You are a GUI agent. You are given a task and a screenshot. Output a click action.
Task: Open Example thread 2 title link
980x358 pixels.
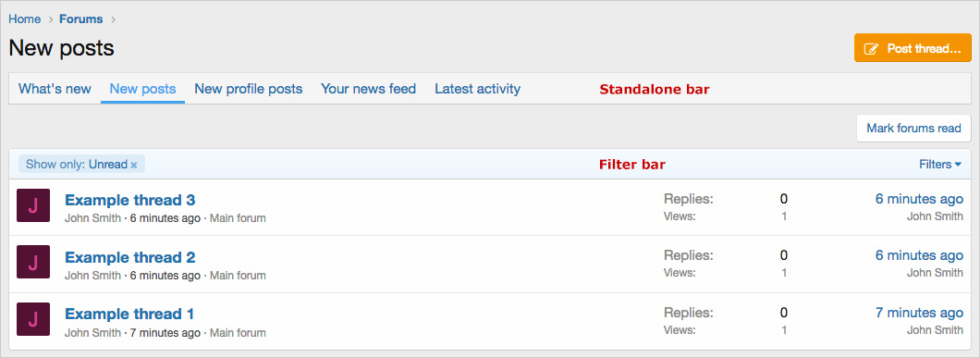[x=130, y=257]
